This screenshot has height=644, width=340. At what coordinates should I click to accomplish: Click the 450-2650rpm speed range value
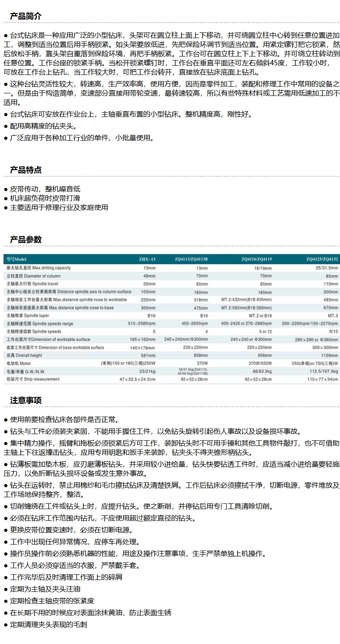point(194,323)
